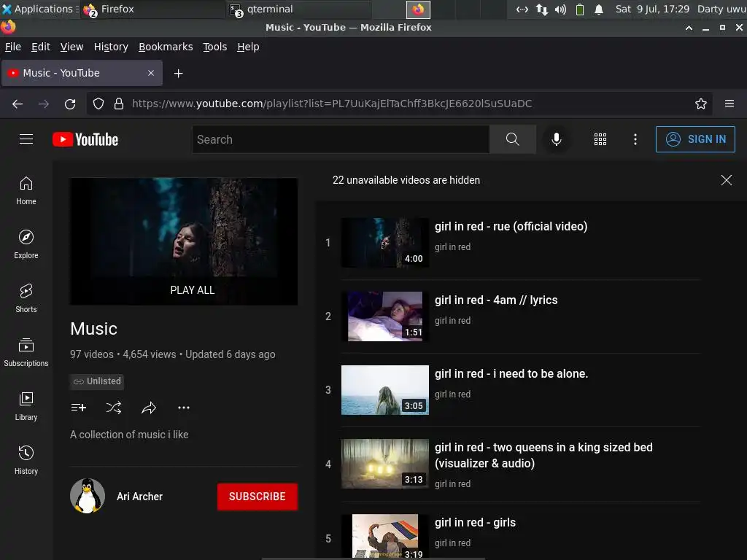Open Shorts in the sidebar
Screen dimensions: 747x560
[26, 298]
